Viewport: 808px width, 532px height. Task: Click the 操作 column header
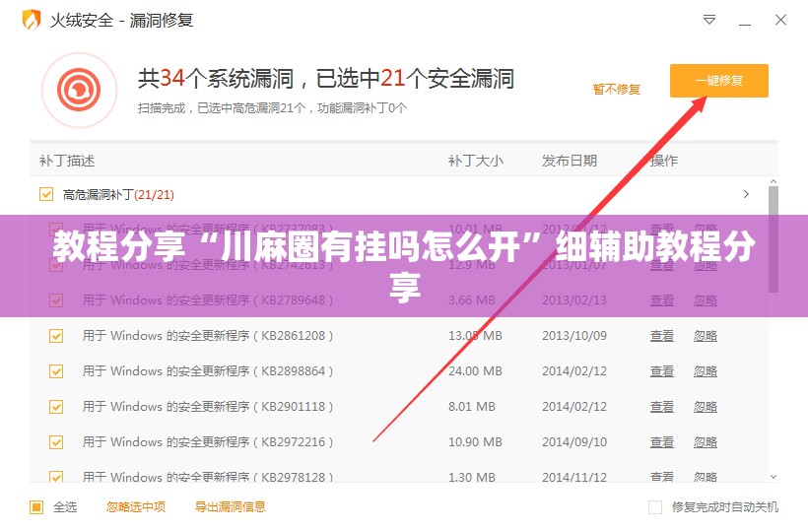(x=664, y=161)
